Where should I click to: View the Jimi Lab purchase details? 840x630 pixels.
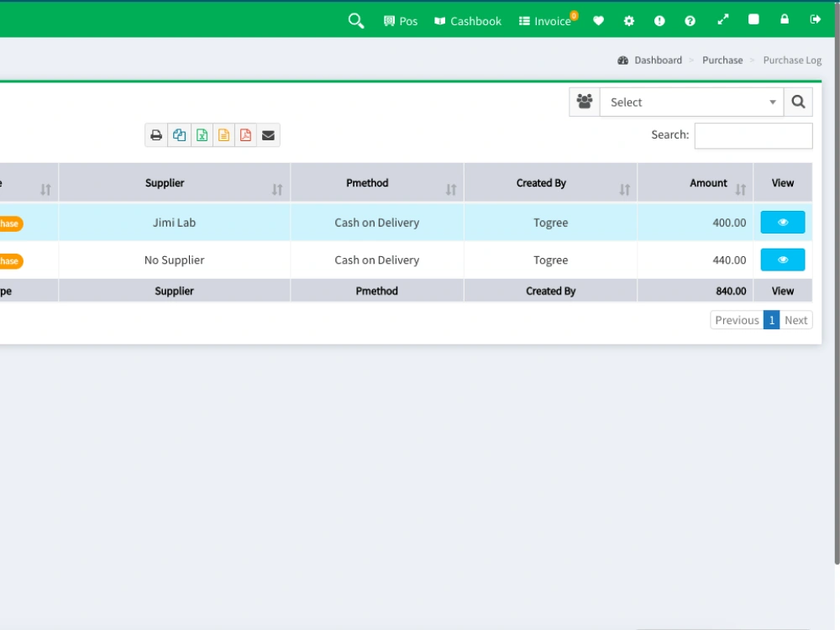[x=782, y=222]
